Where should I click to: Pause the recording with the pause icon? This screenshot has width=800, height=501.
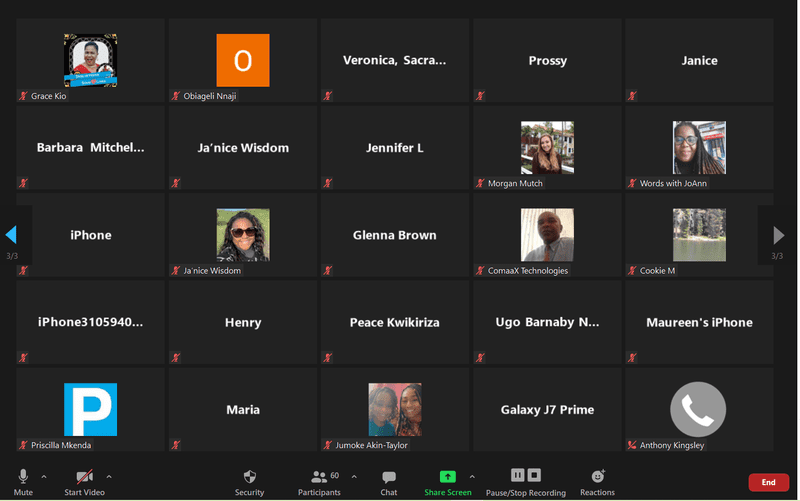518,475
